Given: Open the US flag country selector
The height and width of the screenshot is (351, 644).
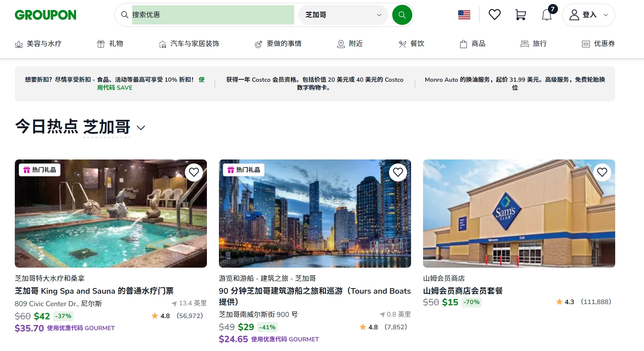Looking at the screenshot, I should click(464, 15).
